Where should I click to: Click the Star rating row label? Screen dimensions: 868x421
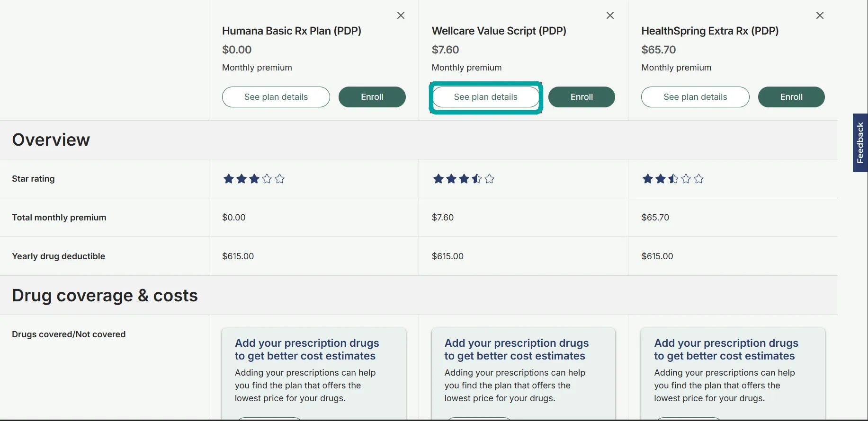click(33, 179)
